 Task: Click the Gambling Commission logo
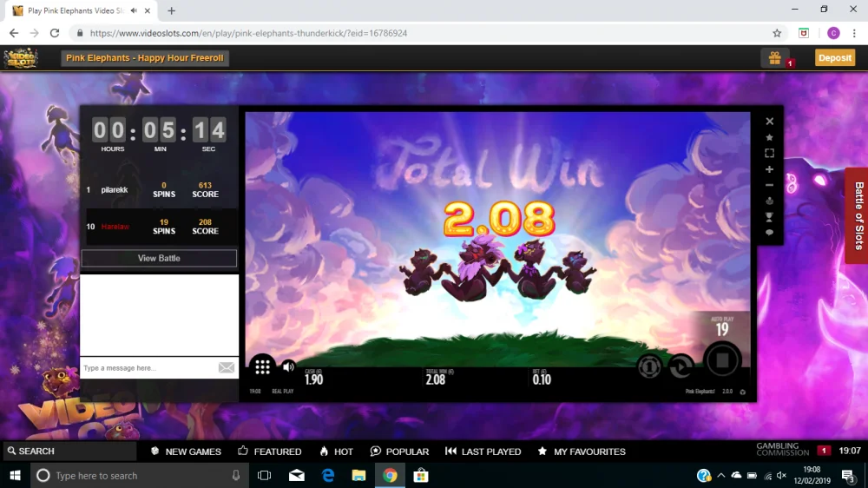(x=782, y=449)
